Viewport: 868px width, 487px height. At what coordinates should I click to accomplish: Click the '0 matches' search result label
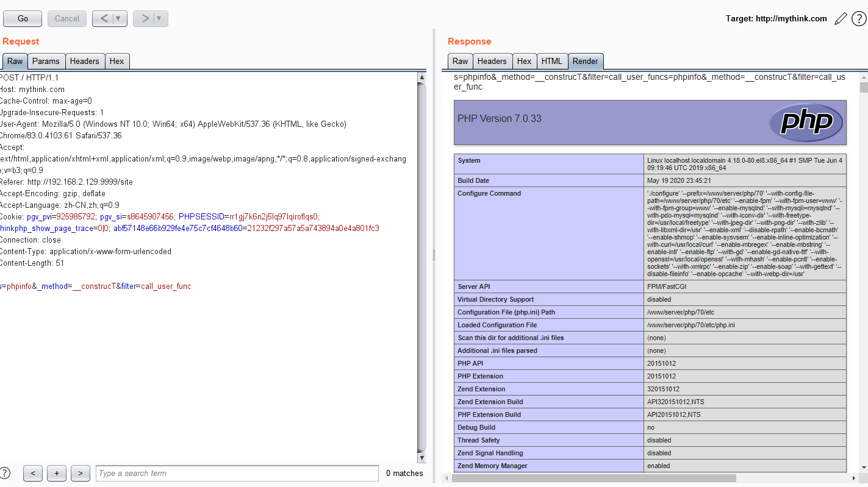coord(404,473)
